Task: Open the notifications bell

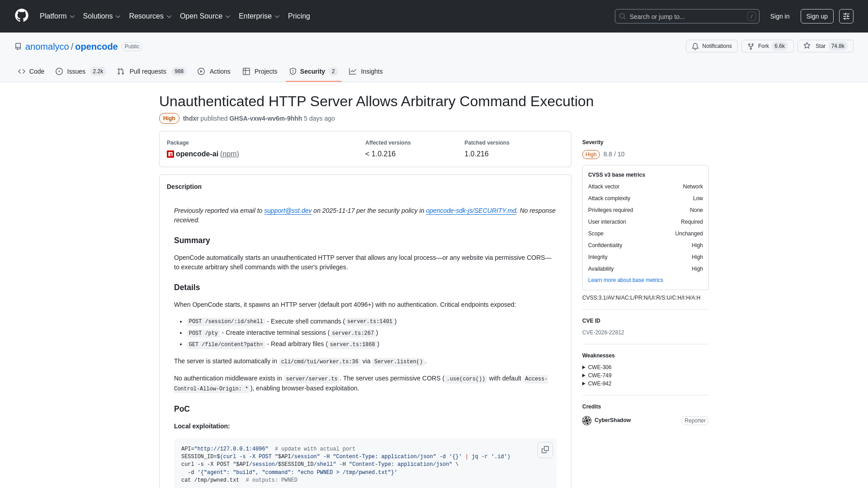Action: (695, 46)
